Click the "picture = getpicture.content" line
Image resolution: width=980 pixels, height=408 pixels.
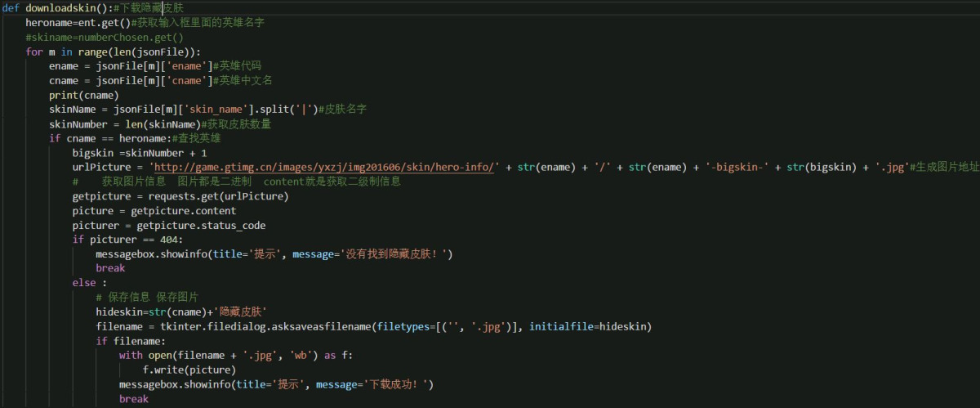(x=154, y=212)
